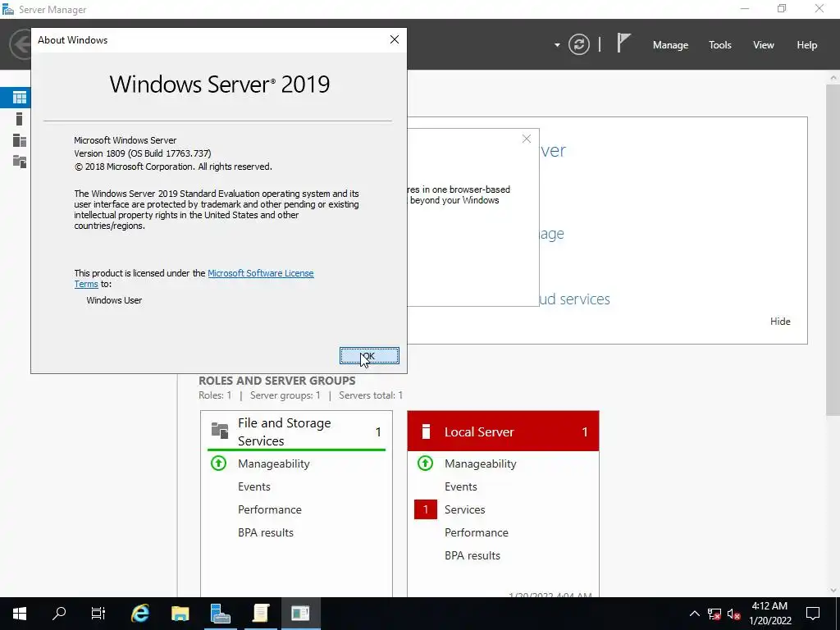Click Local Server Manageability green icon
This screenshot has width=840, height=630.
tap(426, 463)
